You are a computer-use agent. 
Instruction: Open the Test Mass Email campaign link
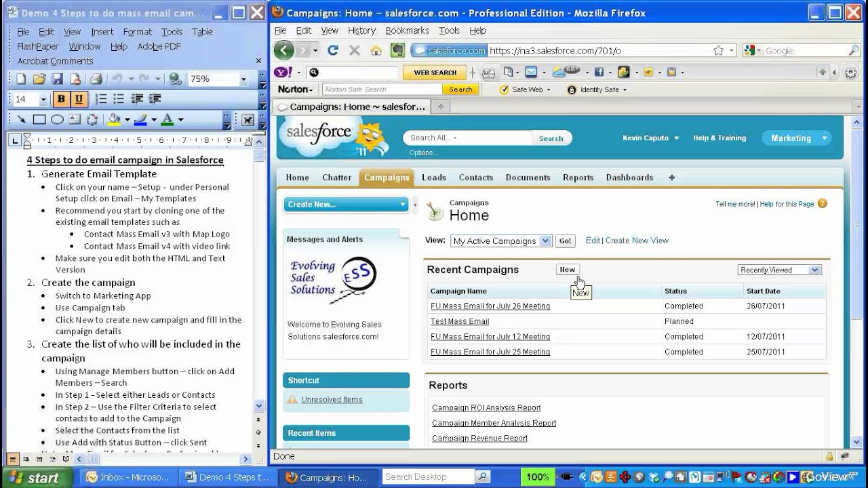coord(460,321)
